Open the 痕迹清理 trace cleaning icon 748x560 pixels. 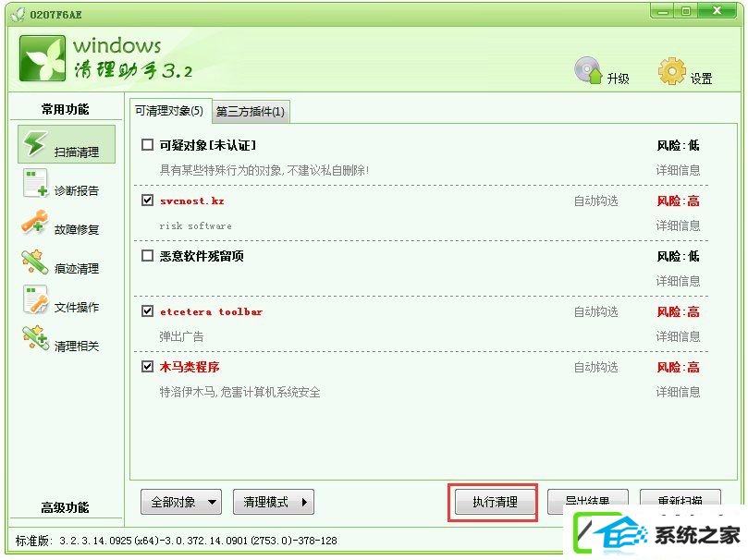coord(35,262)
